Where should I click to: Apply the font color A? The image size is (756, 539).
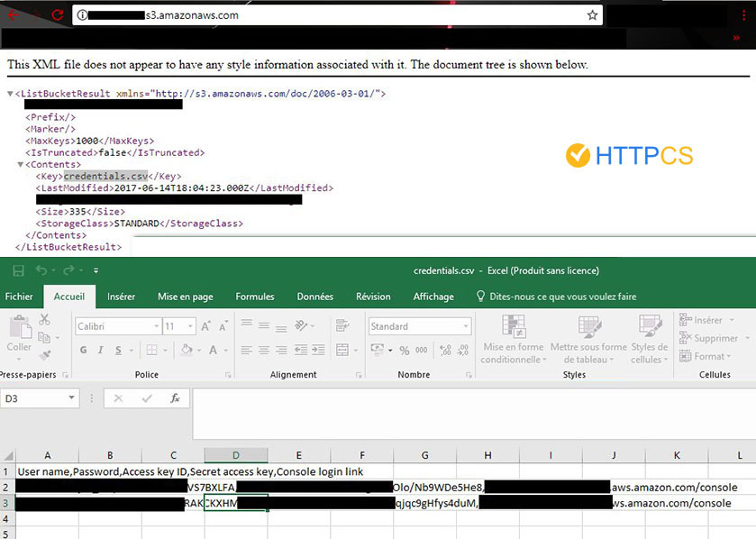(x=213, y=350)
